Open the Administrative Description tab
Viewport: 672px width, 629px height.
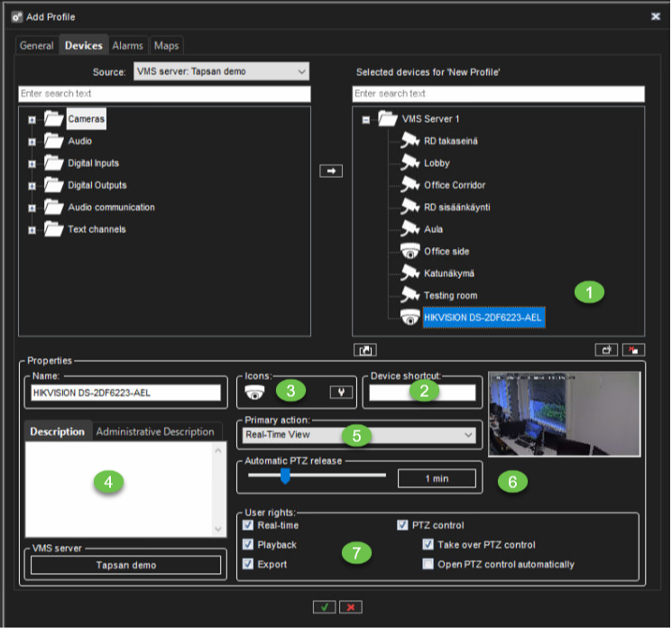(x=154, y=431)
